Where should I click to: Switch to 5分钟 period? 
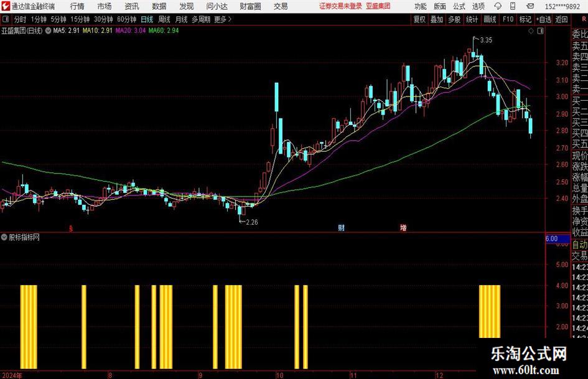pos(58,19)
